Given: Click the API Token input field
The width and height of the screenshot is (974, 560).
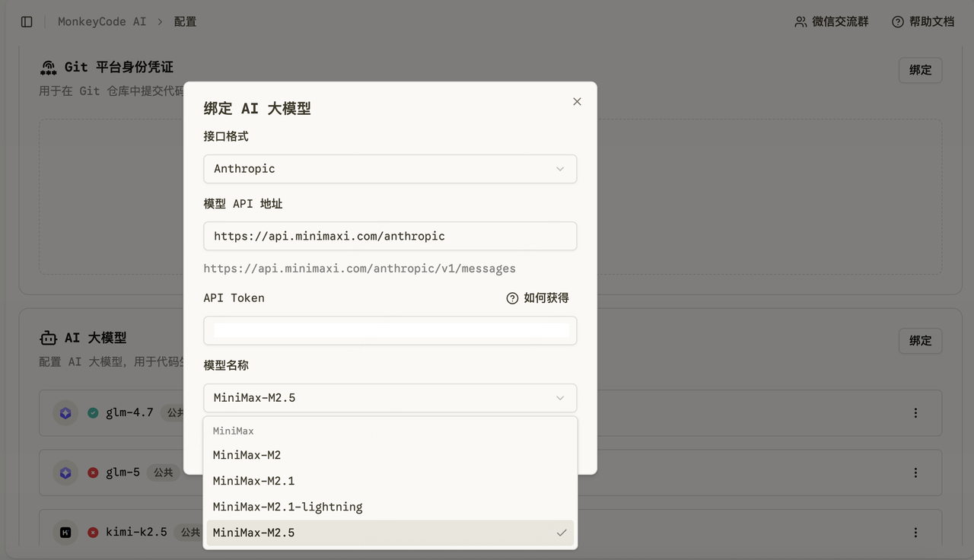Looking at the screenshot, I should click(390, 331).
